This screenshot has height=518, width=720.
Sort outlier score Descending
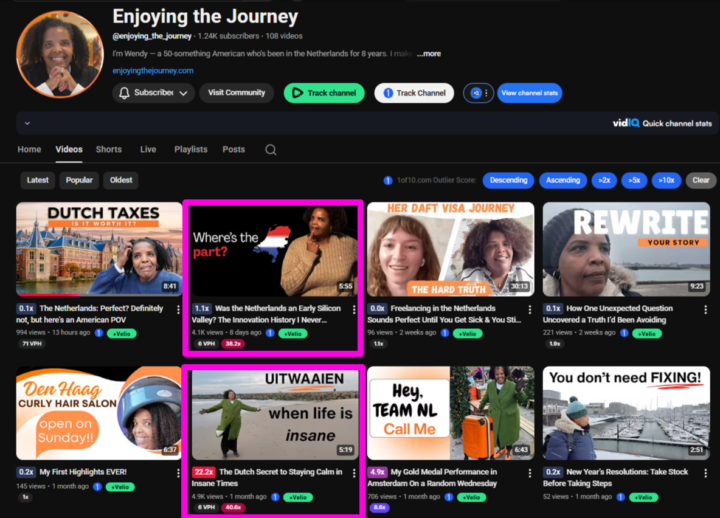(x=508, y=180)
